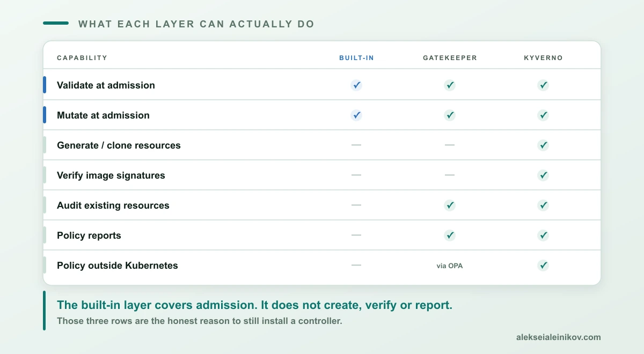Screen dimensions: 644x354
Task: Click Built-in checkmark for Validate at admission
Action: coord(356,85)
